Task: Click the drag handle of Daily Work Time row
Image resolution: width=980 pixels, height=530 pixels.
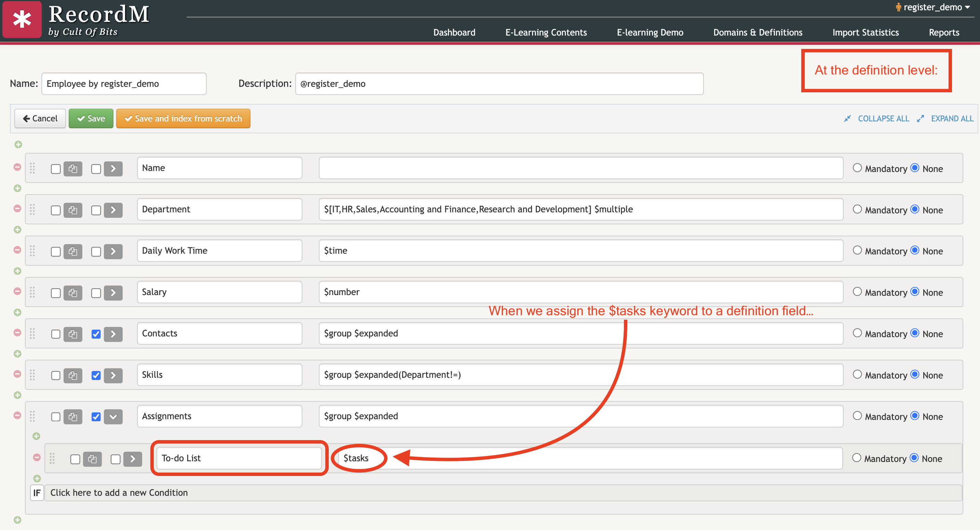Action: point(32,251)
